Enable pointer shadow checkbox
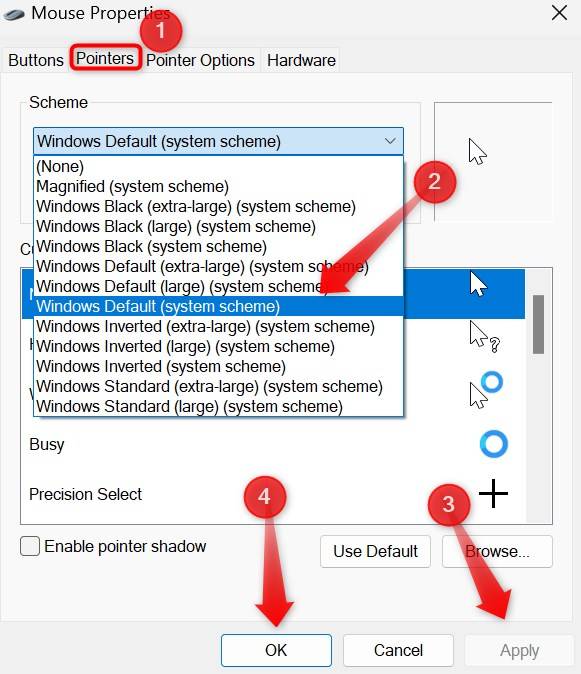 pyautogui.click(x=30, y=546)
